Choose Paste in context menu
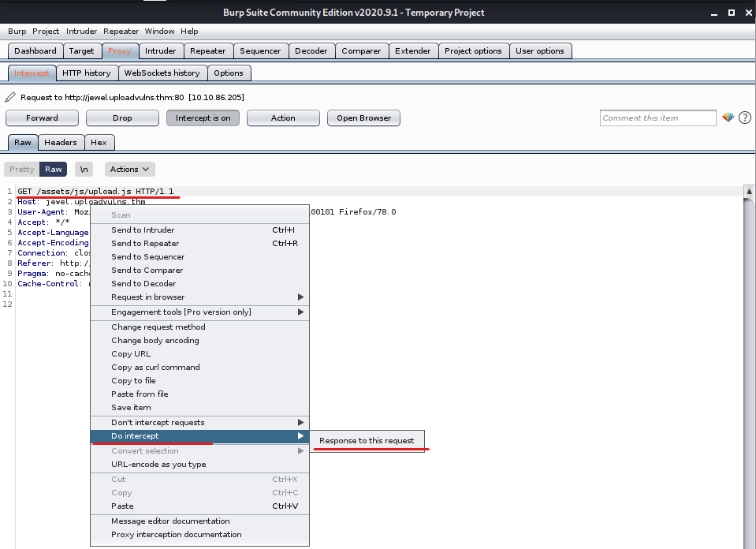The height and width of the screenshot is (549, 756). (199, 506)
